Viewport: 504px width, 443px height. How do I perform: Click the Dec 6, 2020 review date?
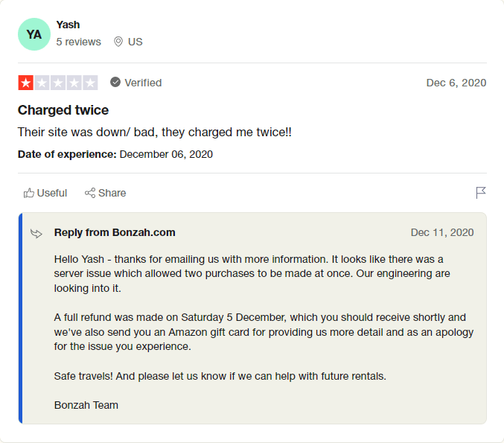point(456,83)
